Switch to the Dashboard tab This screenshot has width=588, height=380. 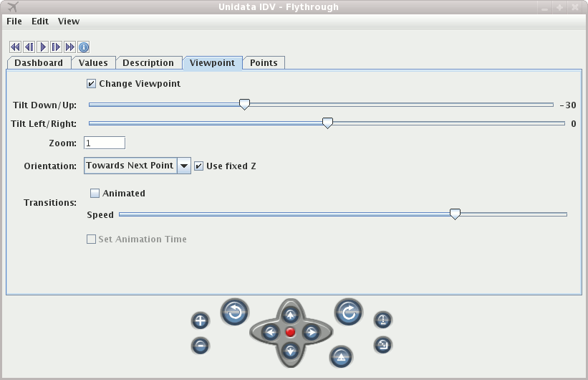[39, 63]
